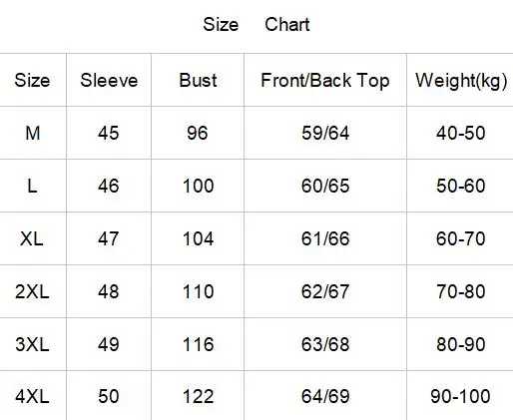The image size is (513, 420).
Task: Click the Size column header
Action: pyautogui.click(x=32, y=80)
